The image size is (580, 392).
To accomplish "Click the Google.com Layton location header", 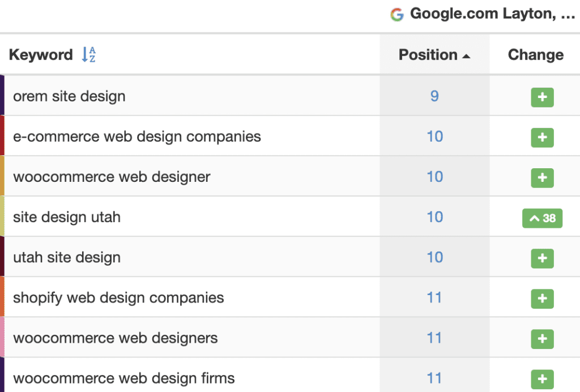I will click(492, 14).
